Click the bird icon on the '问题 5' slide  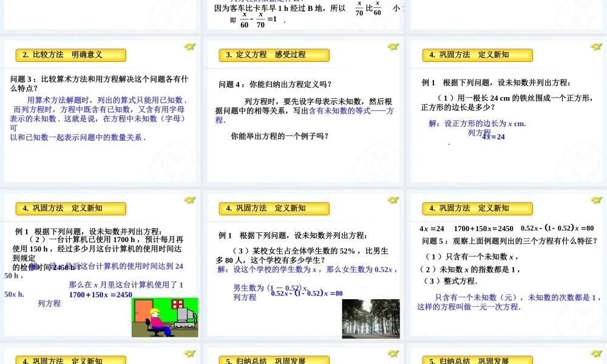[596, 200]
